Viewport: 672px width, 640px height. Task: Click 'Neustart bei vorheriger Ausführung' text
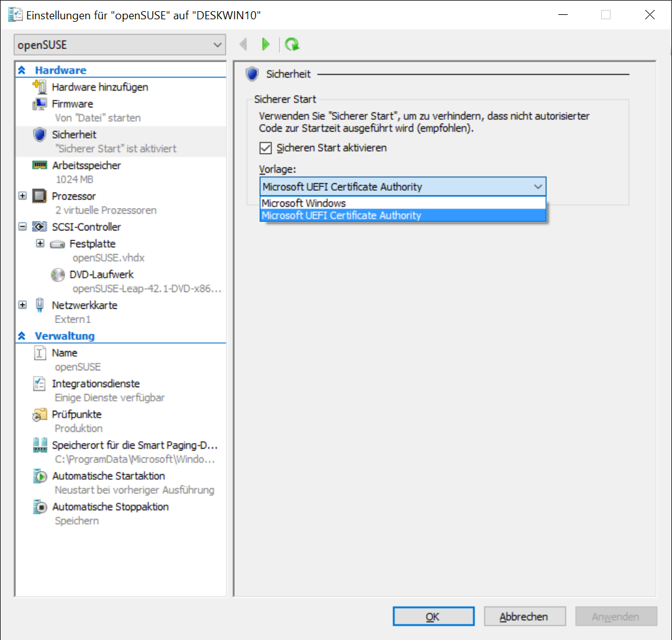point(135,490)
